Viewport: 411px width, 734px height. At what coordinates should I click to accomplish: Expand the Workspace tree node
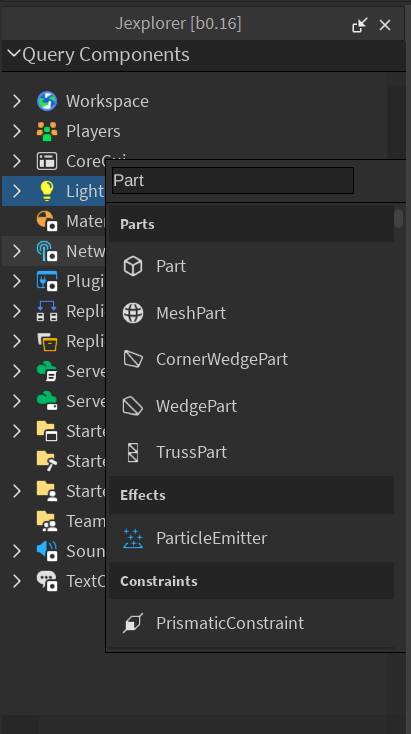(x=17, y=101)
